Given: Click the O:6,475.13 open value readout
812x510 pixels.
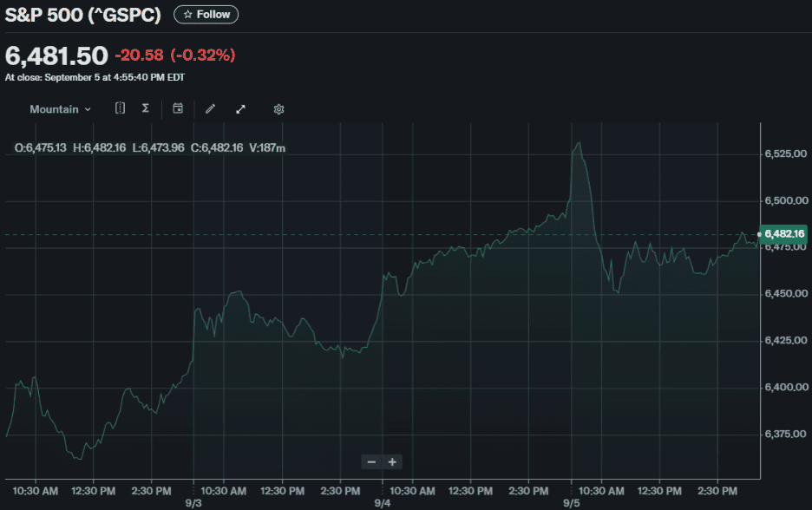Looking at the screenshot, I should point(41,148).
